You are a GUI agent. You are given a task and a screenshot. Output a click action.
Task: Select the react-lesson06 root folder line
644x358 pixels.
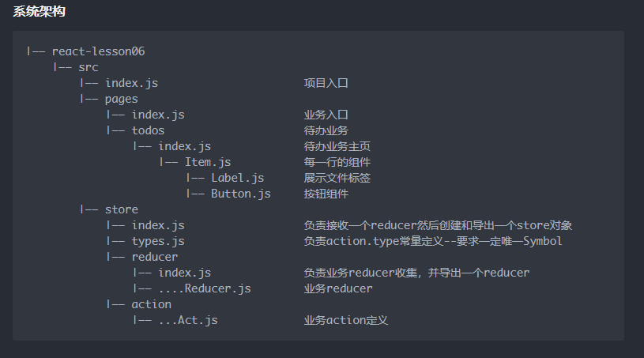[98, 51]
